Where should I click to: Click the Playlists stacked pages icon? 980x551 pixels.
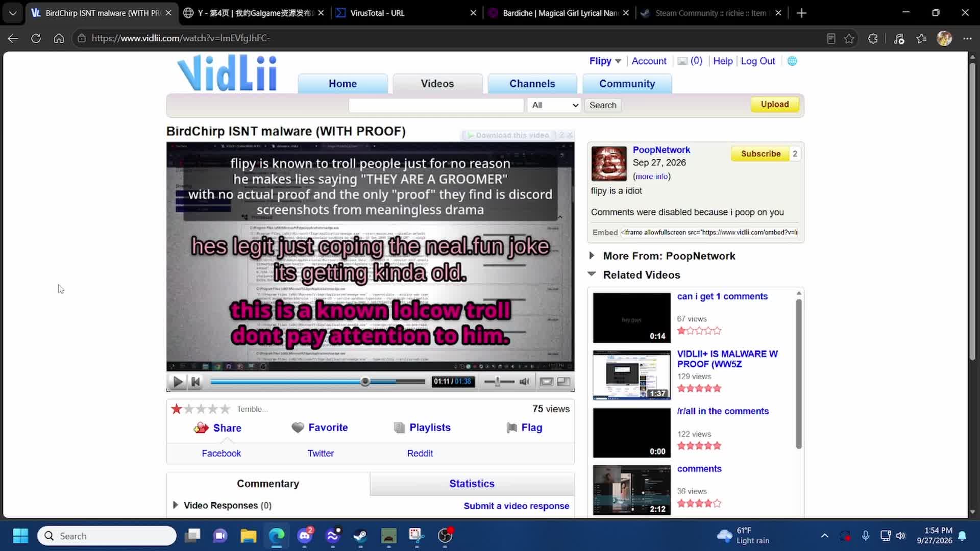(399, 428)
